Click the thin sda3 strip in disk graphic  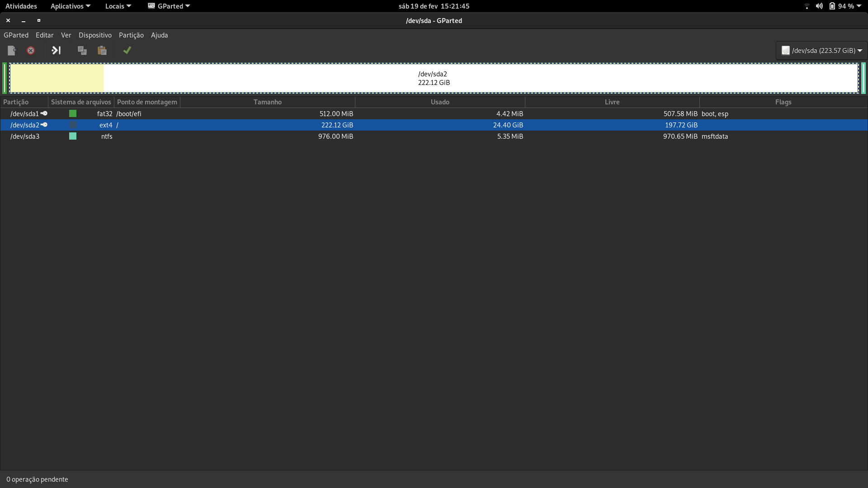863,78
